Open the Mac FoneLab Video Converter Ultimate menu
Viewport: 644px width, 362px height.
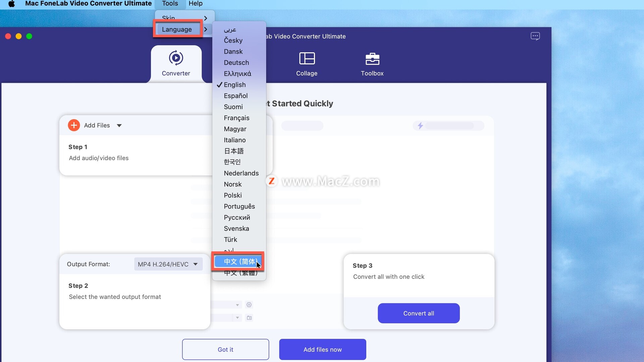coord(88,3)
